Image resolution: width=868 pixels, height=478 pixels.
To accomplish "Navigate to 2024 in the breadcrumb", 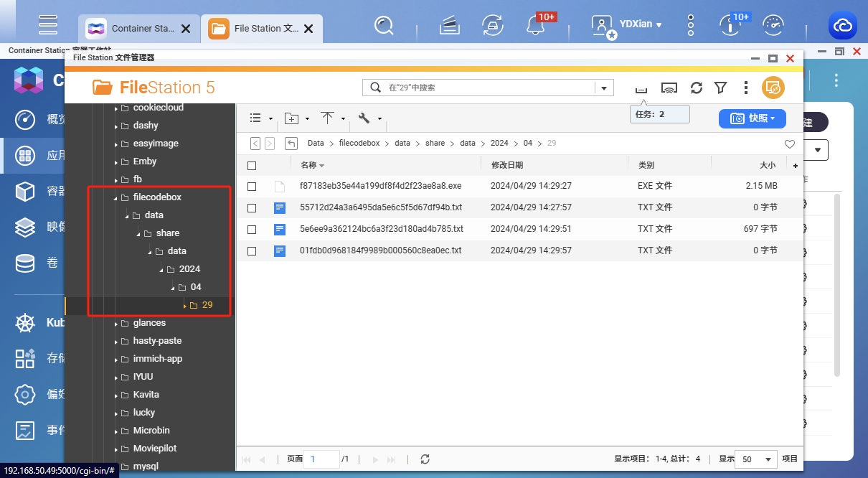I will click(x=499, y=144).
